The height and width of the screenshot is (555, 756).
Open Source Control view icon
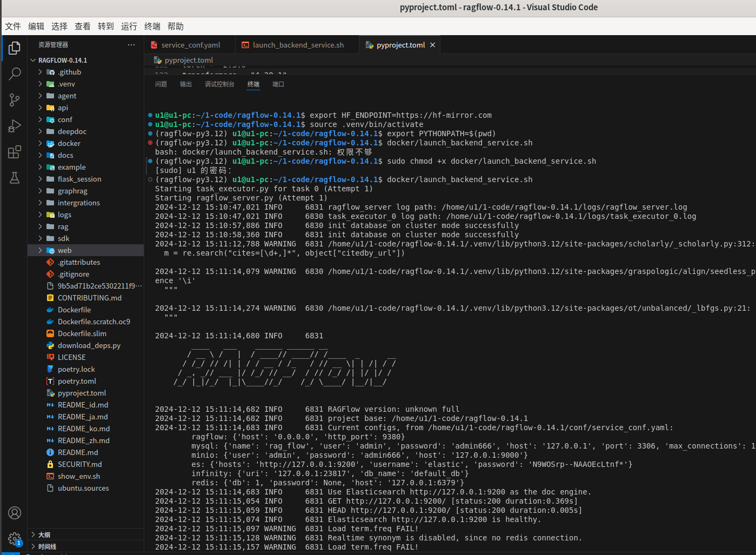pyautogui.click(x=15, y=99)
